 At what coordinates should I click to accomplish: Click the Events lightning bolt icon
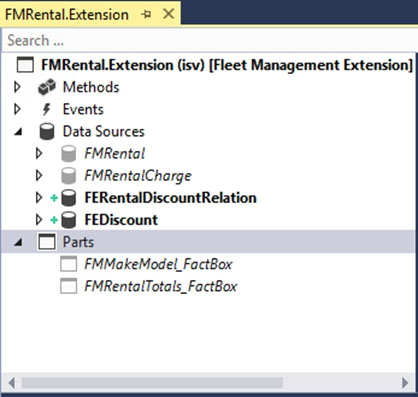[47, 109]
